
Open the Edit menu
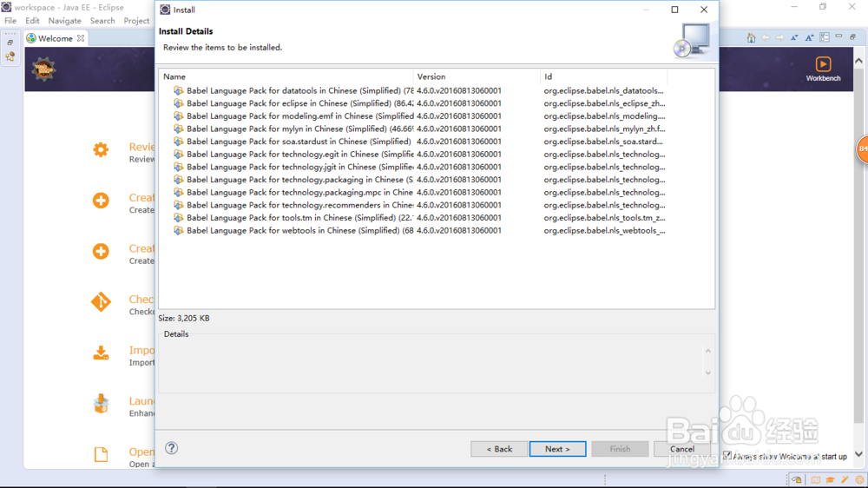pyautogui.click(x=32, y=21)
